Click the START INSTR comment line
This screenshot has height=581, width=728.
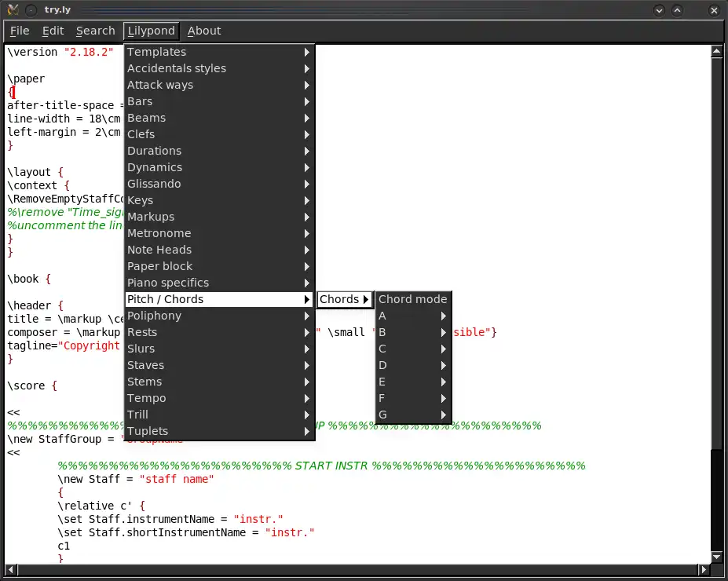(x=321, y=466)
